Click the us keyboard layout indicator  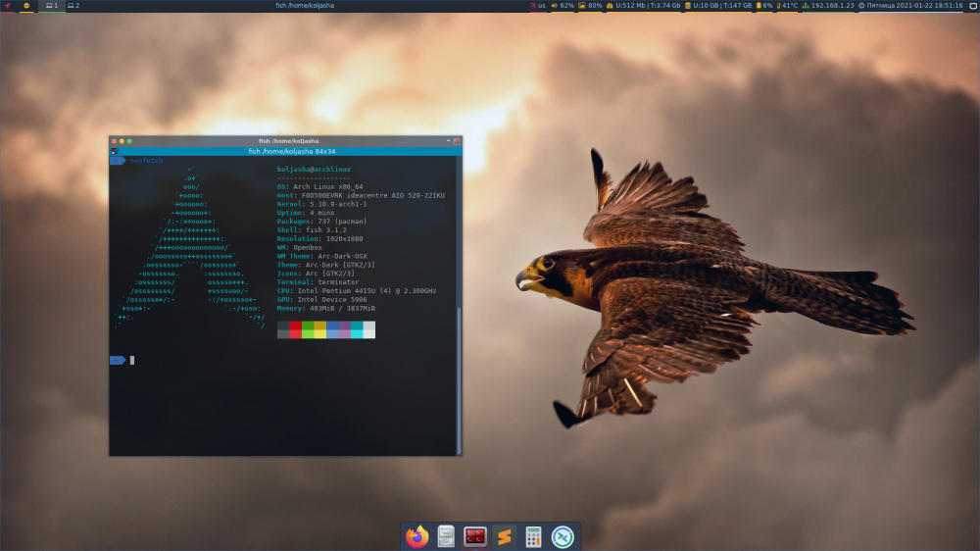[x=537, y=6]
